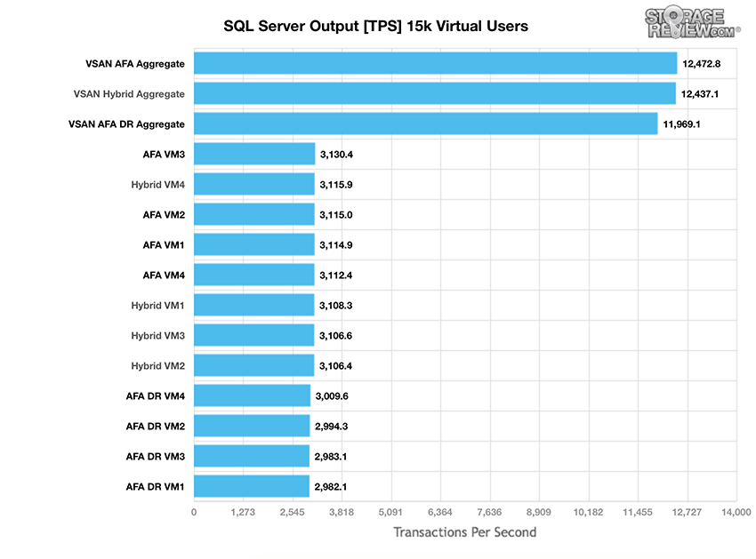Select the 'AFA VM3' row label
This screenshot has width=756, height=559.
[164, 155]
